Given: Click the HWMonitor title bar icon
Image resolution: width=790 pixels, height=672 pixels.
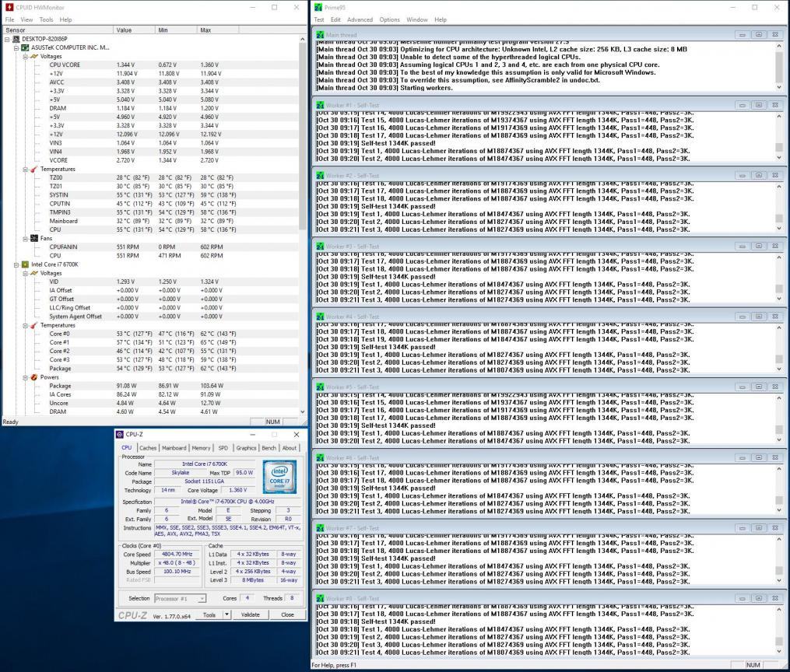Looking at the screenshot, I should pos(9,8).
